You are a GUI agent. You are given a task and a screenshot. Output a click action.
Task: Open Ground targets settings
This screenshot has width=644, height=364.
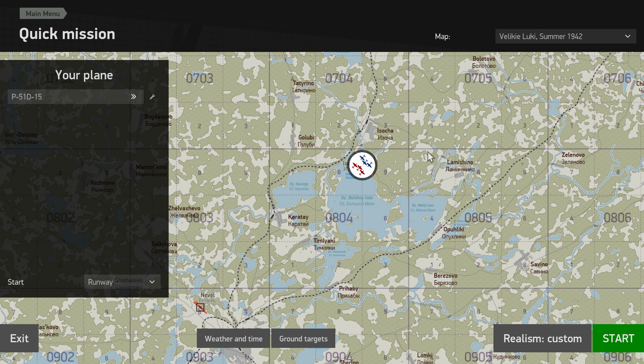(303, 339)
